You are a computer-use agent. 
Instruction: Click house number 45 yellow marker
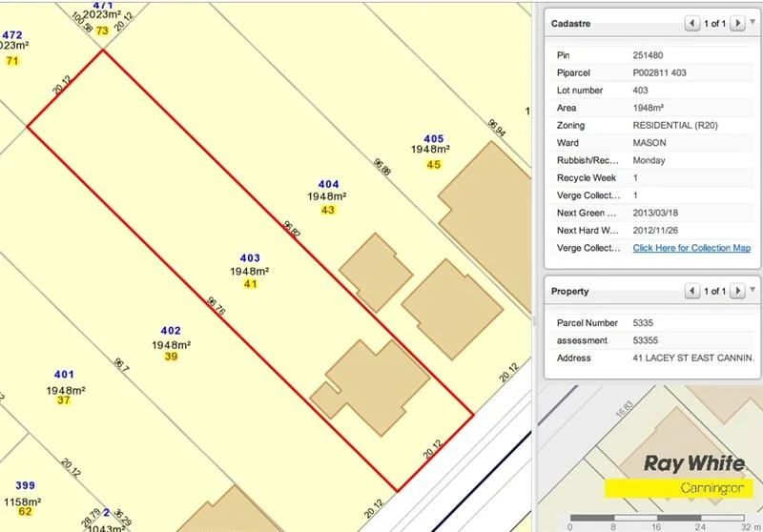point(434,164)
